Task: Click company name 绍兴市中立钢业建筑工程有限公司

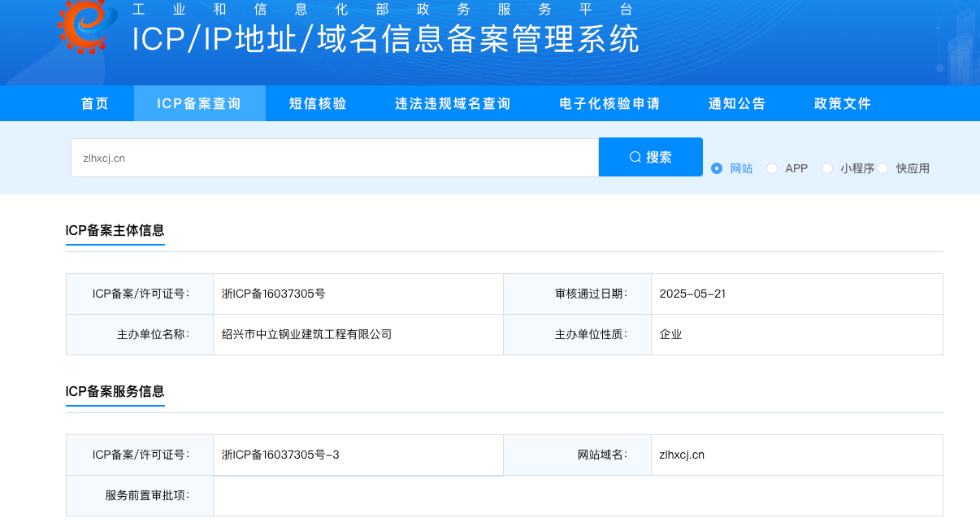Action: point(306,334)
